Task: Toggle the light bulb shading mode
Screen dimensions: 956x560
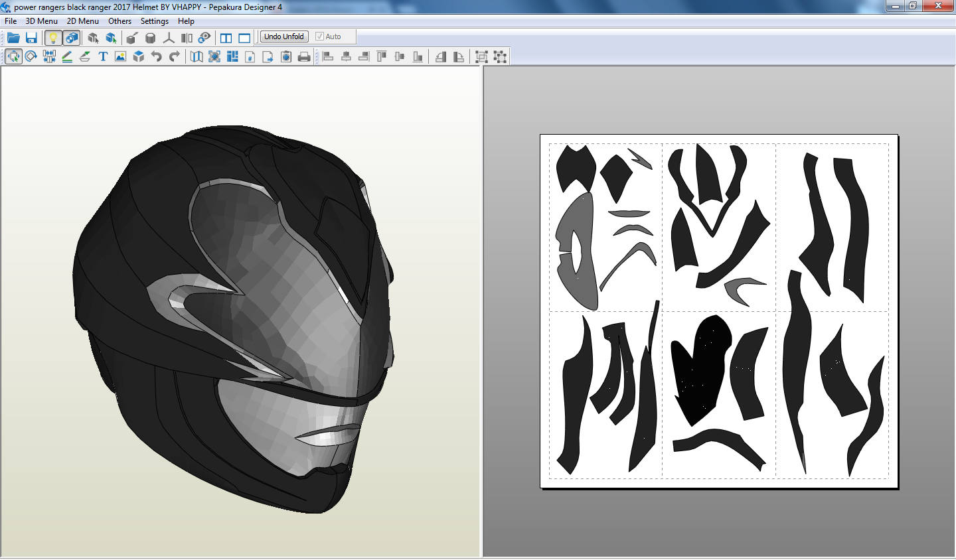Action: click(53, 38)
